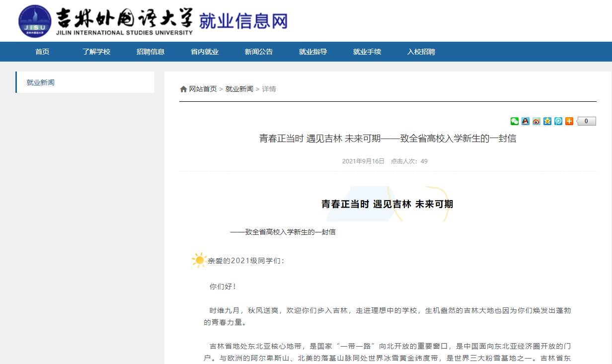Click the share count box
The image size is (612, 364).
[x=586, y=121]
